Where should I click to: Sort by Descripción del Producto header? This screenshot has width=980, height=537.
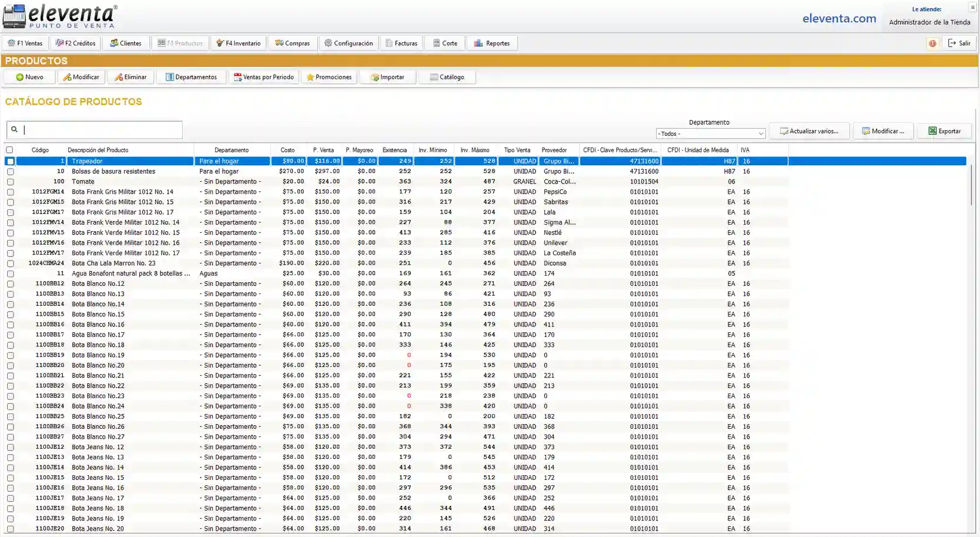(129, 150)
